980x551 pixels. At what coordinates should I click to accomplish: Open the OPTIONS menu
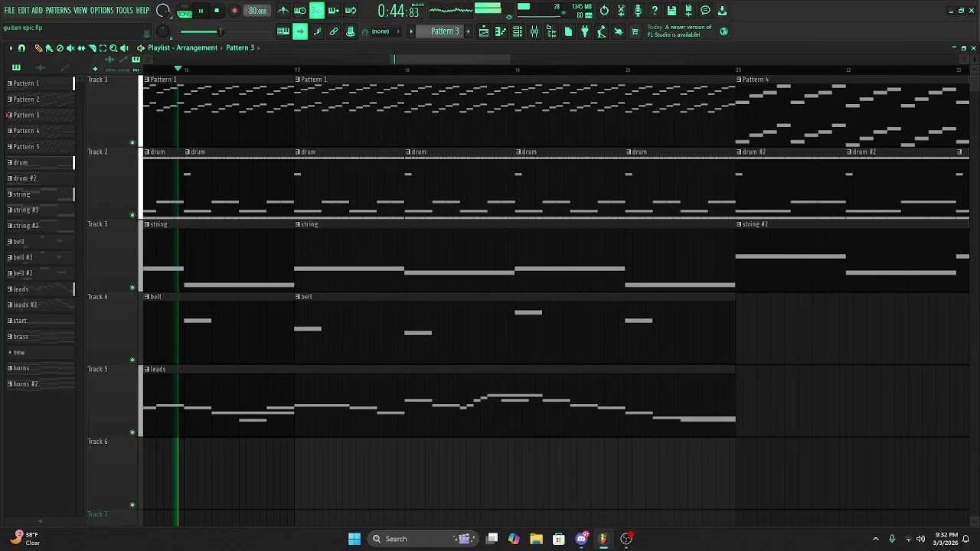(102, 11)
